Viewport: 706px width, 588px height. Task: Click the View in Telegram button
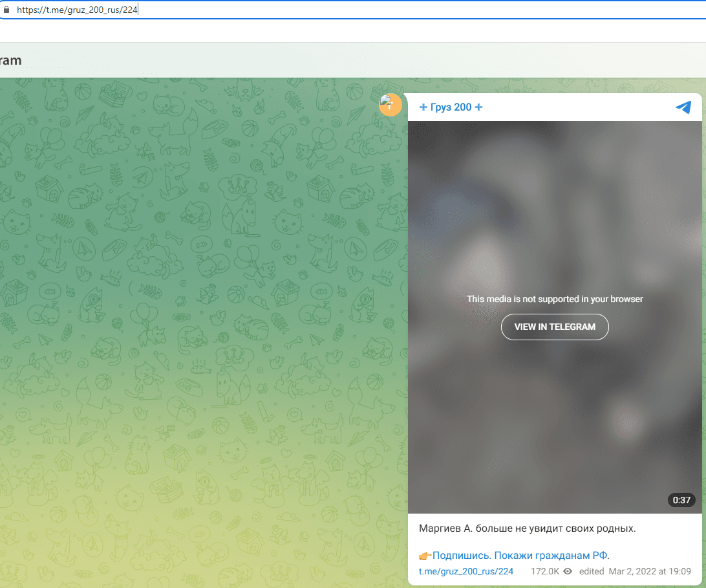(x=555, y=327)
